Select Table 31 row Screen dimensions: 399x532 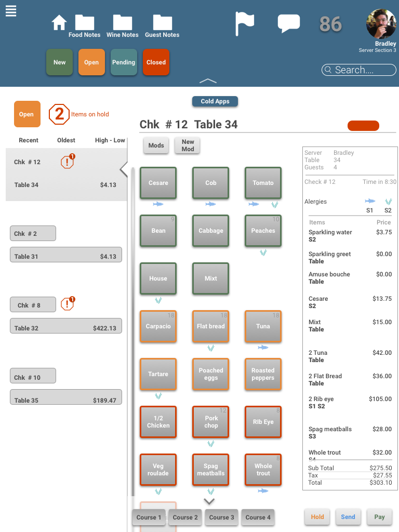pyautogui.click(x=66, y=255)
